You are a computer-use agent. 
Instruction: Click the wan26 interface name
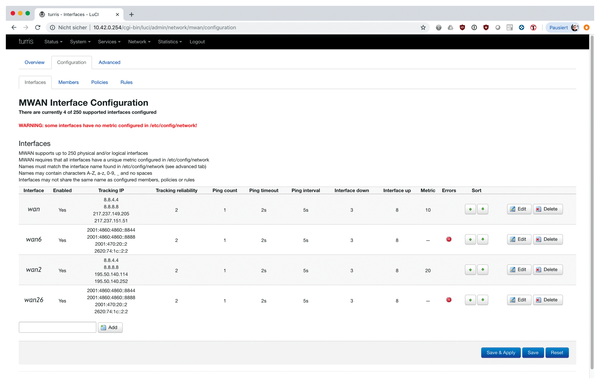click(34, 300)
